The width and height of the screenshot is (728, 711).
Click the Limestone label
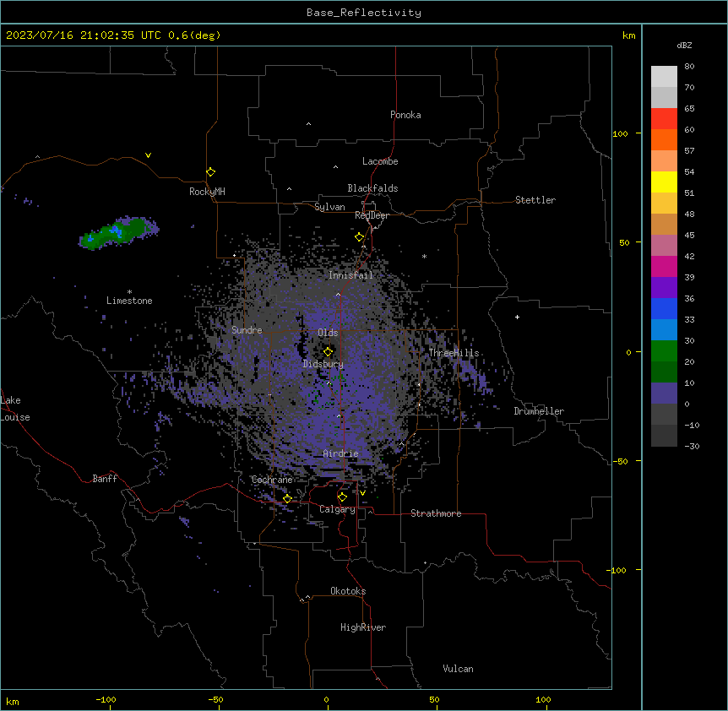(x=129, y=301)
